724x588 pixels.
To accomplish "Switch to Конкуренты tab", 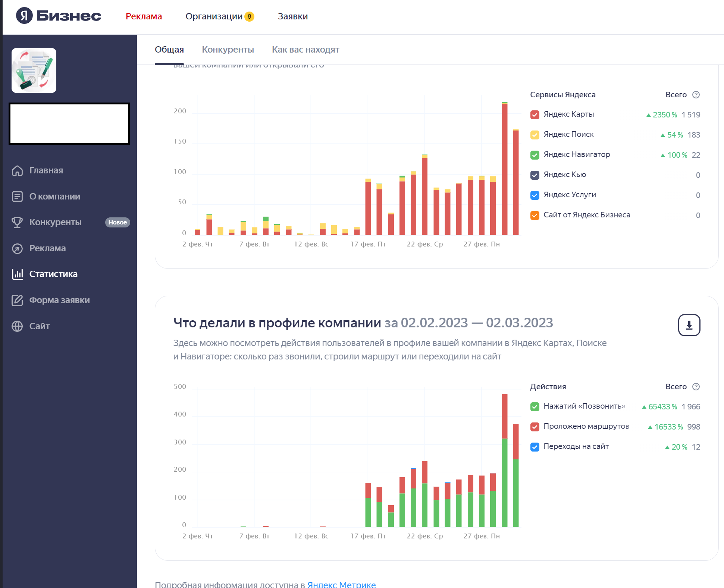I will pos(228,50).
